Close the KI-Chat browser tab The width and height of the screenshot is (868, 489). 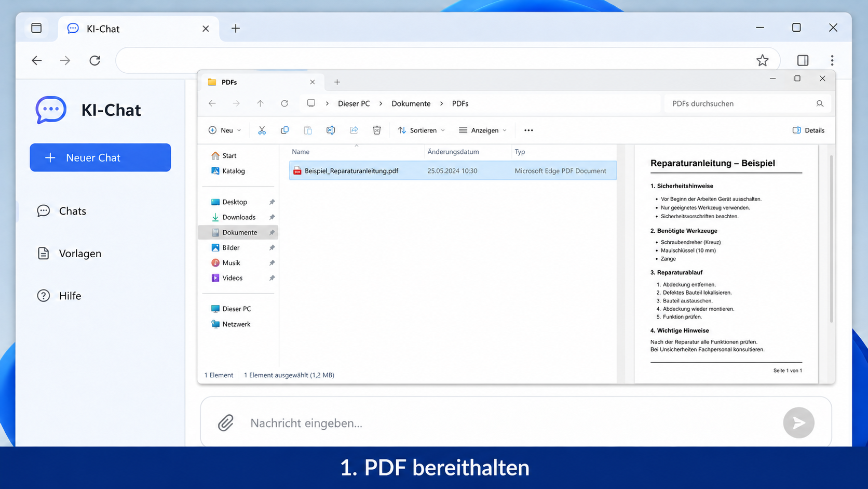point(206,29)
